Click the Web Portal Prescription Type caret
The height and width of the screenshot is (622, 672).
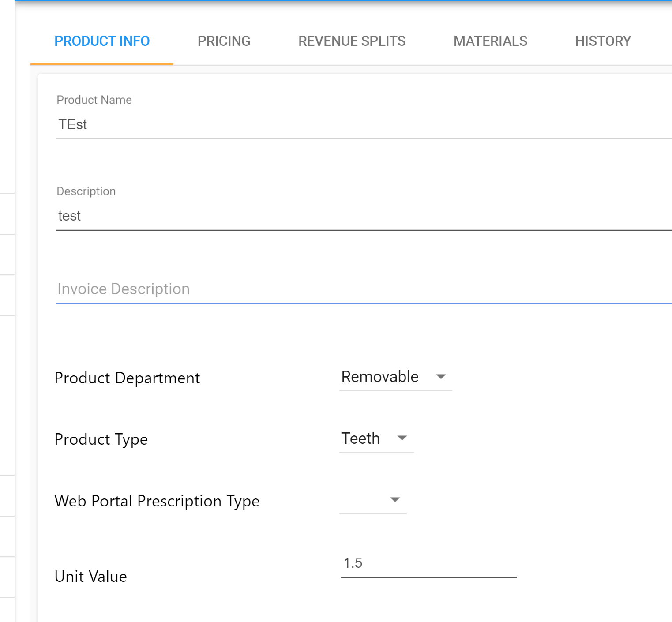[x=395, y=500]
